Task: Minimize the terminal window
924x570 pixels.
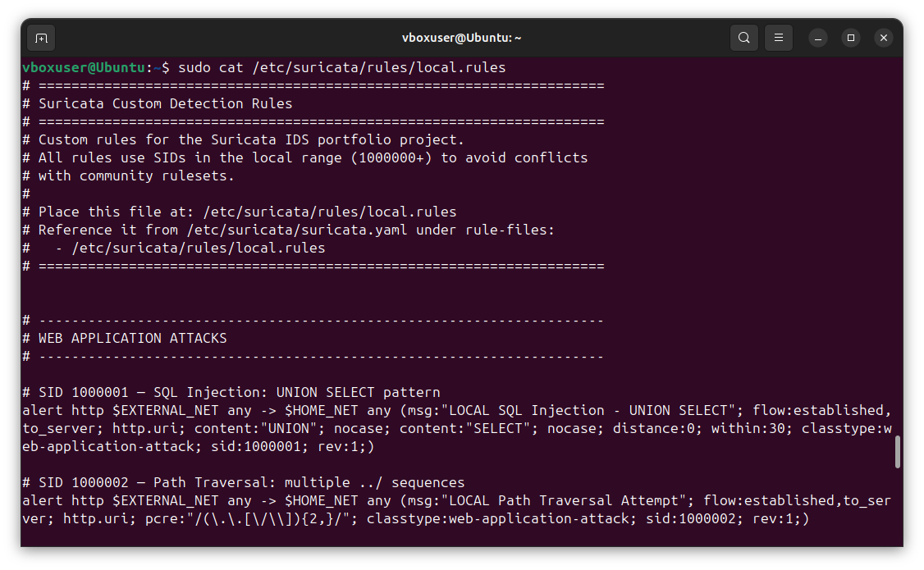Action: (x=817, y=38)
